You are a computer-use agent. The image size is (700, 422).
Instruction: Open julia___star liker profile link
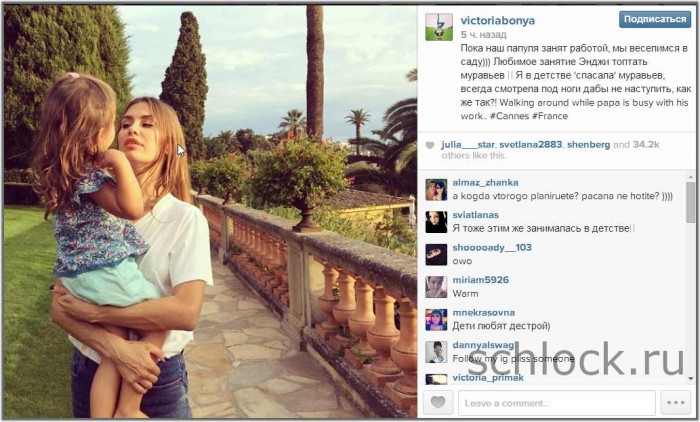467,145
